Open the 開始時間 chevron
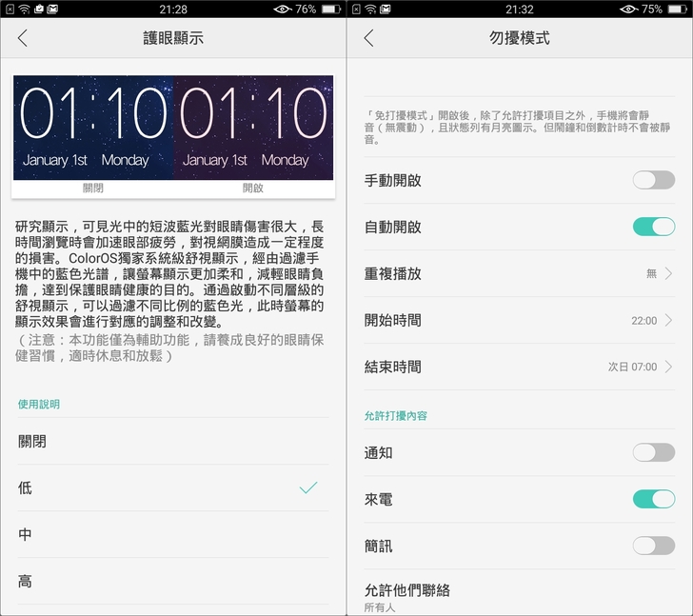 pyautogui.click(x=668, y=320)
